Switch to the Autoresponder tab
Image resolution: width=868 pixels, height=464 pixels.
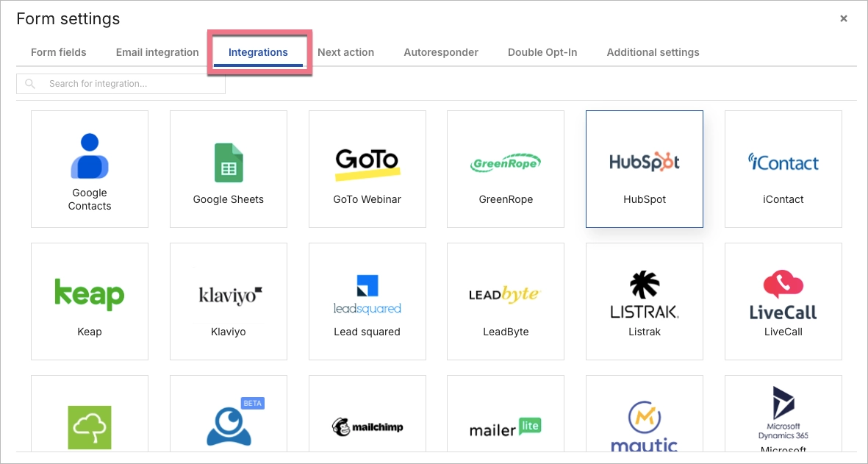pos(440,52)
